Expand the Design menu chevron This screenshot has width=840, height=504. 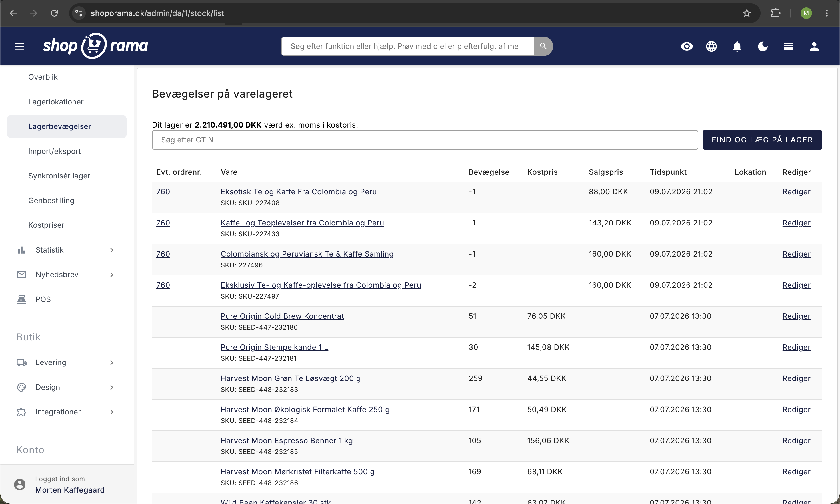pos(112,387)
